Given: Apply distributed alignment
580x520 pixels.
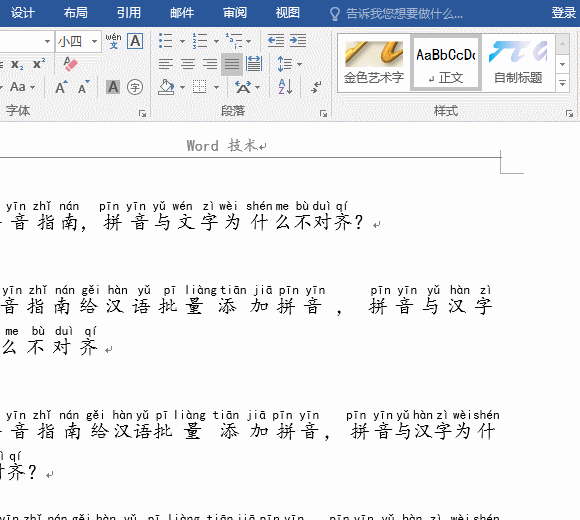Looking at the screenshot, I should (x=254, y=64).
